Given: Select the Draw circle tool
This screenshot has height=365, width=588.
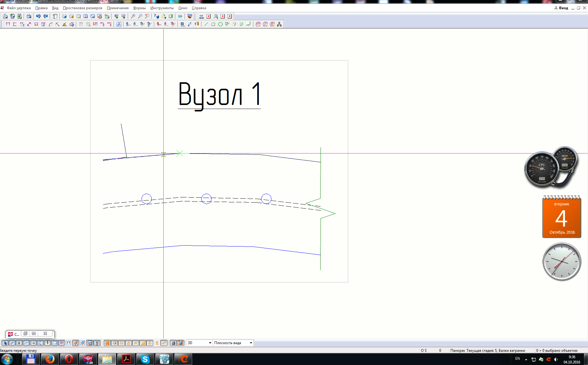Looking at the screenshot, I should (x=220, y=24).
